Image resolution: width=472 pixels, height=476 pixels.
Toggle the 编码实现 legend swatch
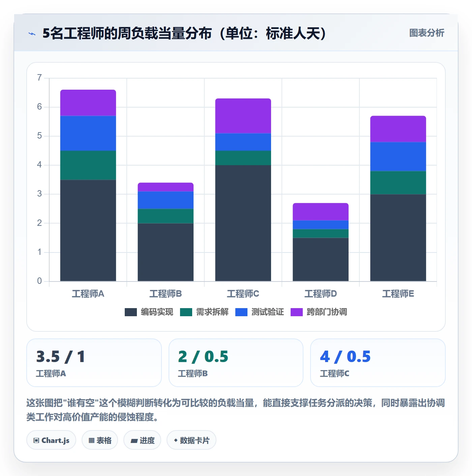(x=130, y=312)
